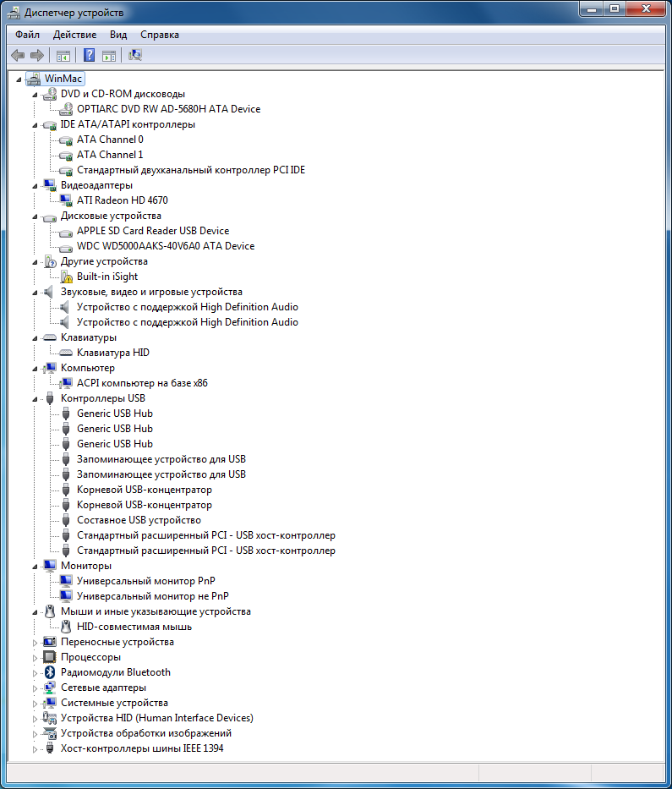Minimize the Диспетчер устройств window

coord(592,8)
